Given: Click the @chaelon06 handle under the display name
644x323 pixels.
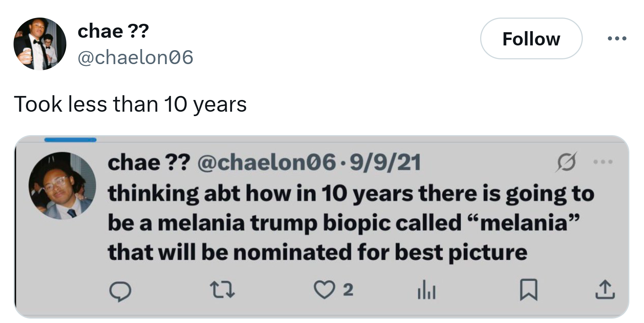Looking at the screenshot, I should tap(136, 58).
